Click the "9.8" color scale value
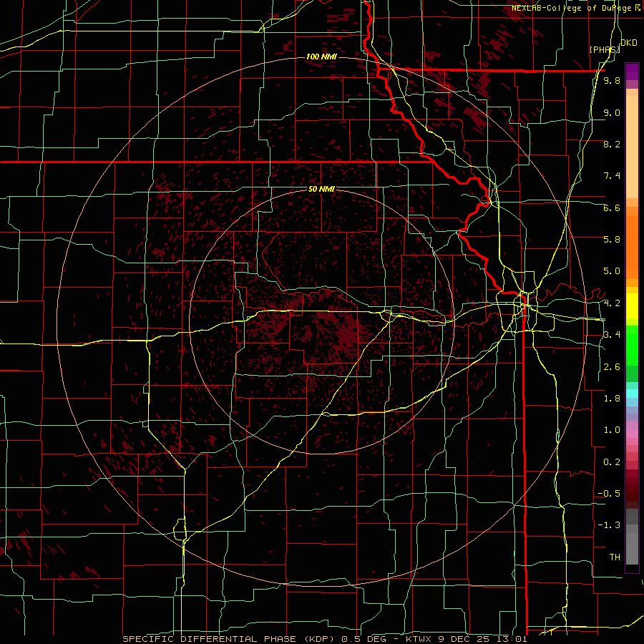Screen dimensions: 644x644 pyautogui.click(x=612, y=80)
